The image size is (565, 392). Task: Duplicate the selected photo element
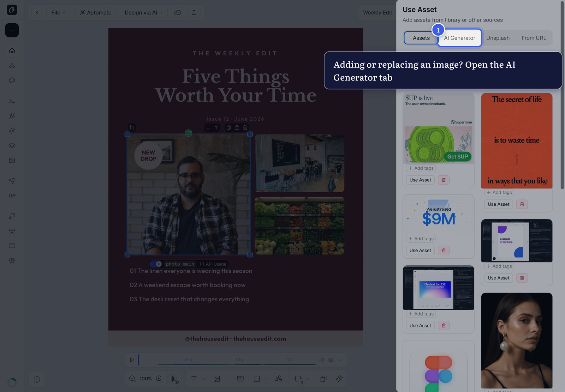pyautogui.click(x=228, y=128)
